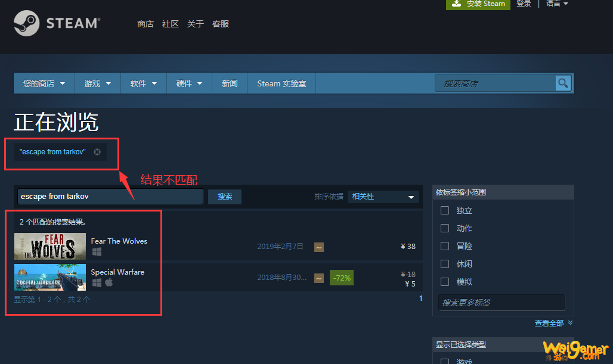
Task: Open the 社区 top menu
Action: [171, 24]
